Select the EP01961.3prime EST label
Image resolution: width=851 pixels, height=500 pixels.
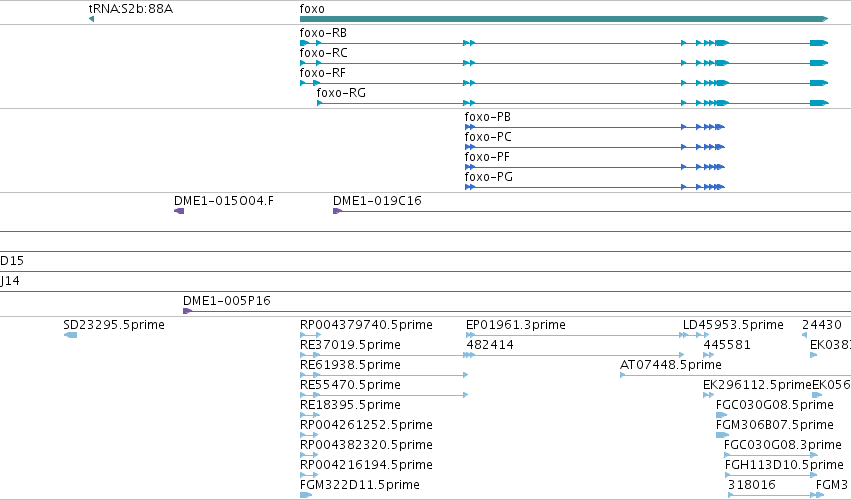(x=516, y=325)
